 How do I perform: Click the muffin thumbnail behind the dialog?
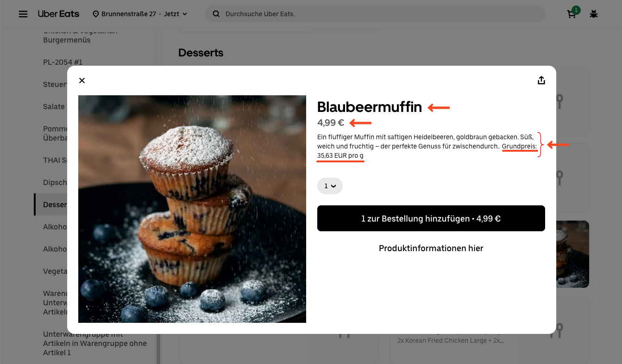pos(572,254)
